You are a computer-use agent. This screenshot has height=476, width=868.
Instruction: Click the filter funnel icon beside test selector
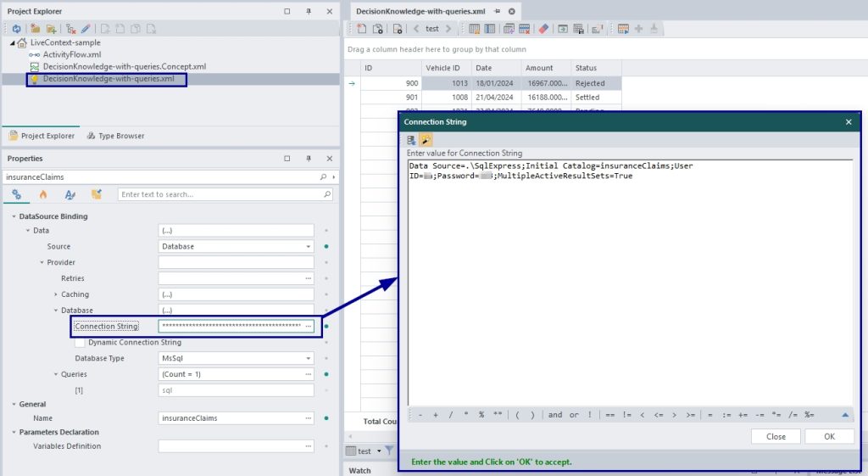pos(389,451)
